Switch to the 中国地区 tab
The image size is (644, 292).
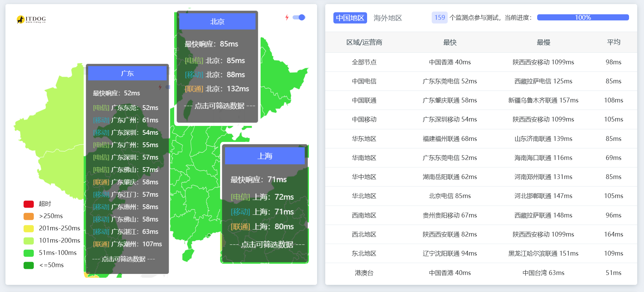pyautogui.click(x=350, y=18)
